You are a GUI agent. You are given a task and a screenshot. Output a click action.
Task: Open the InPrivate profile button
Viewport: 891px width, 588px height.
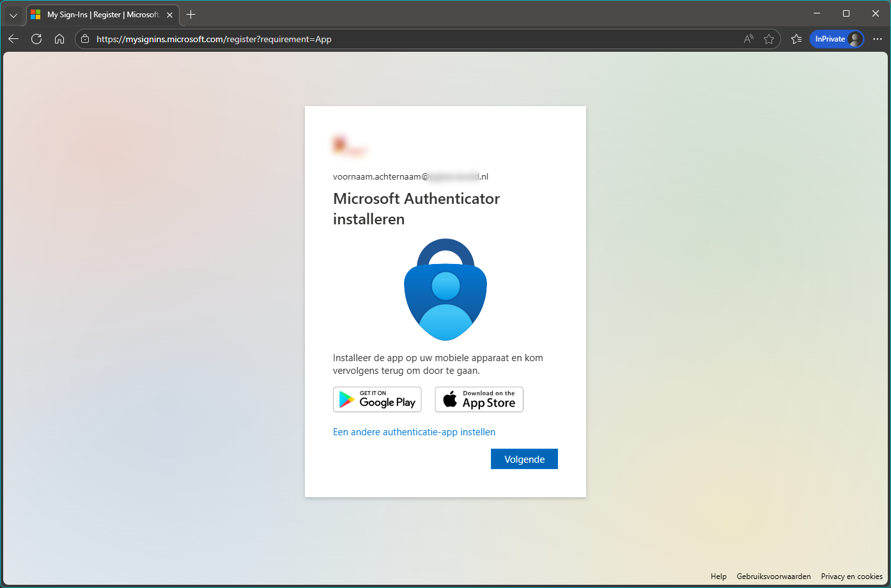837,39
